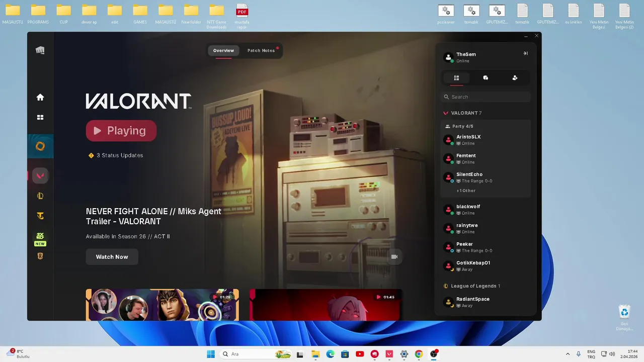Open the weather widget showing Bulutlu
Image resolution: width=644 pixels, height=362 pixels.
tap(19, 353)
